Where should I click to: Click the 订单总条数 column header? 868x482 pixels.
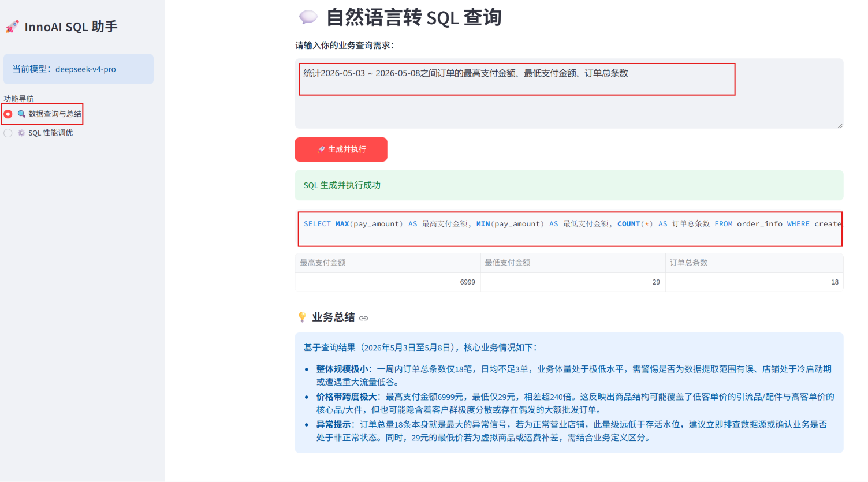[x=754, y=263]
